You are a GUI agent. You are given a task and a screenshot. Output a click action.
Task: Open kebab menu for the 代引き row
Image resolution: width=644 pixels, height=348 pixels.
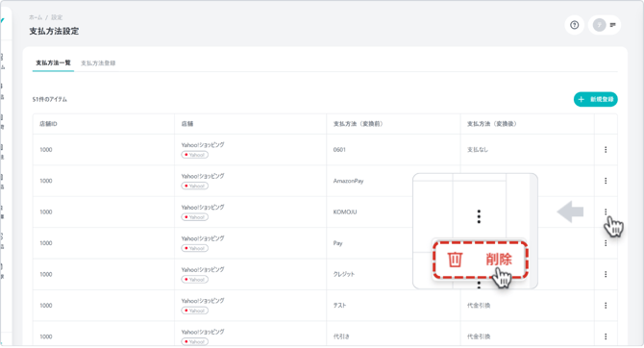606,336
